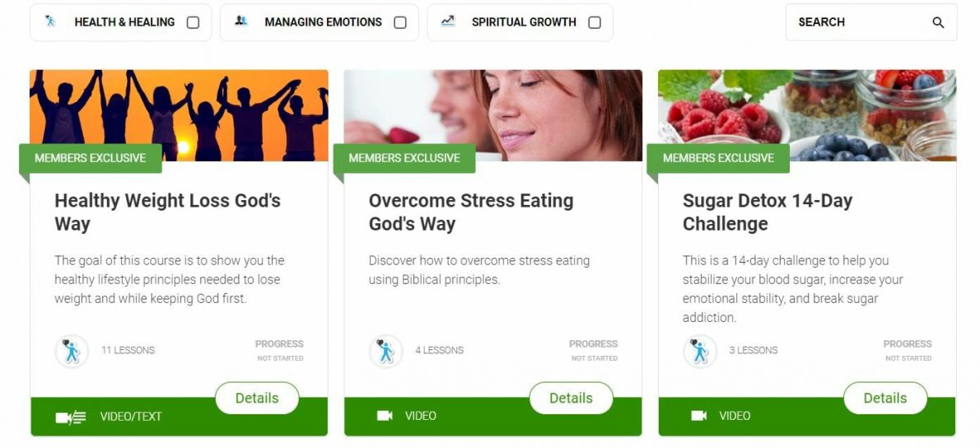Click author avatar on Sugar Detox card
The image size is (980, 448).
[700, 351]
